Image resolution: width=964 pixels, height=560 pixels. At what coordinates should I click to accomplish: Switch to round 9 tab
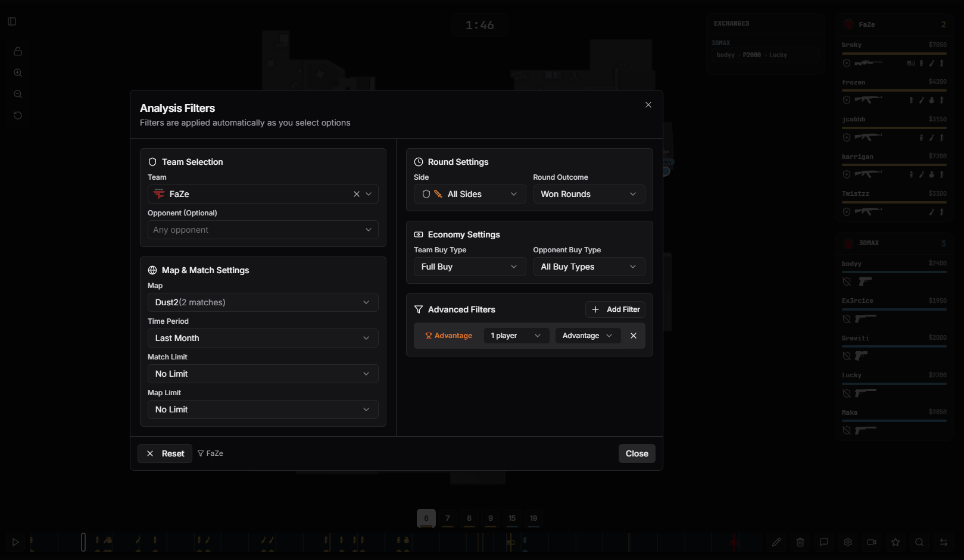(x=491, y=518)
